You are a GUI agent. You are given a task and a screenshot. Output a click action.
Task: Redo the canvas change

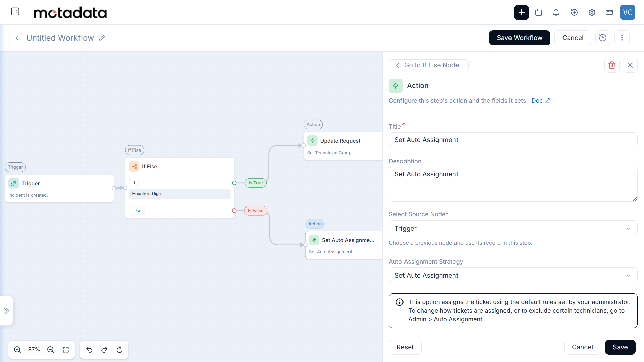[104, 350]
